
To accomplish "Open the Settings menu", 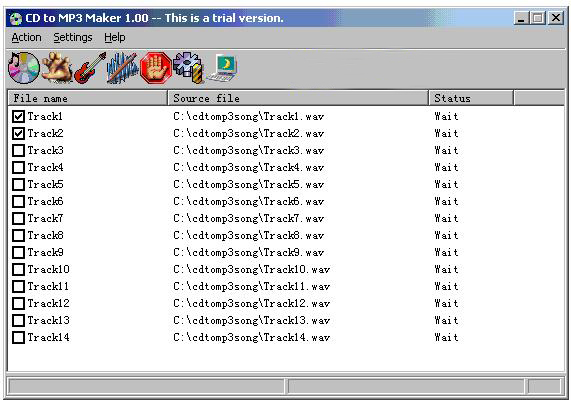I will tap(73, 37).
